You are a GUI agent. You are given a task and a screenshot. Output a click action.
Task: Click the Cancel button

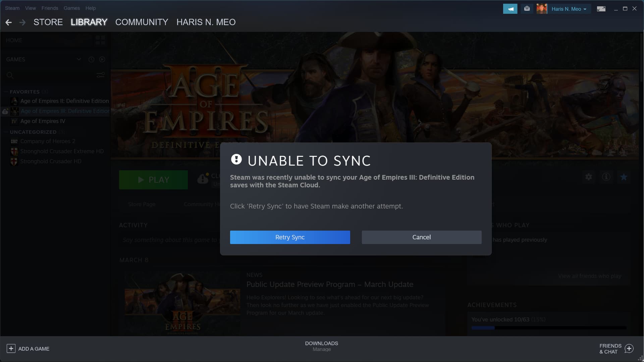[x=422, y=237]
